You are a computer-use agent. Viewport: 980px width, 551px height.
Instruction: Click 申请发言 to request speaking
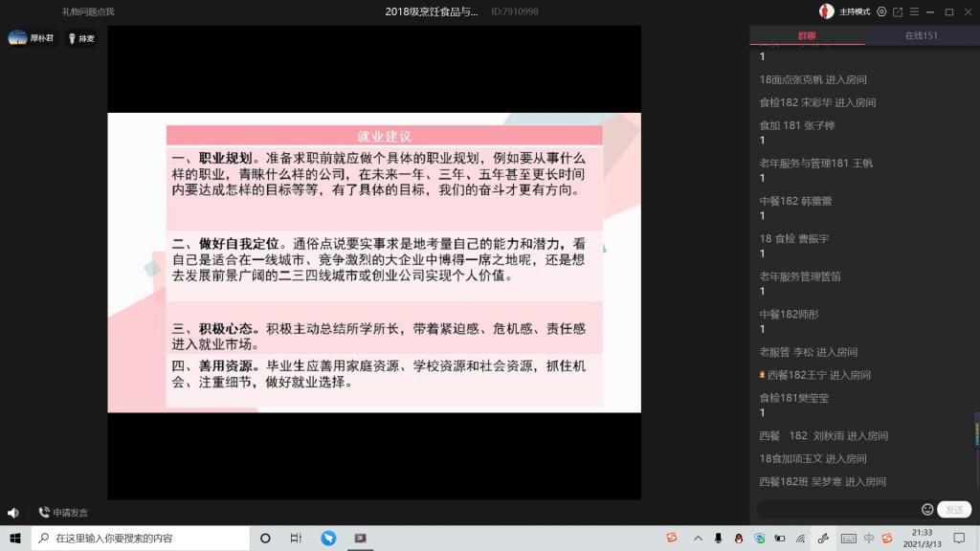[x=63, y=513]
